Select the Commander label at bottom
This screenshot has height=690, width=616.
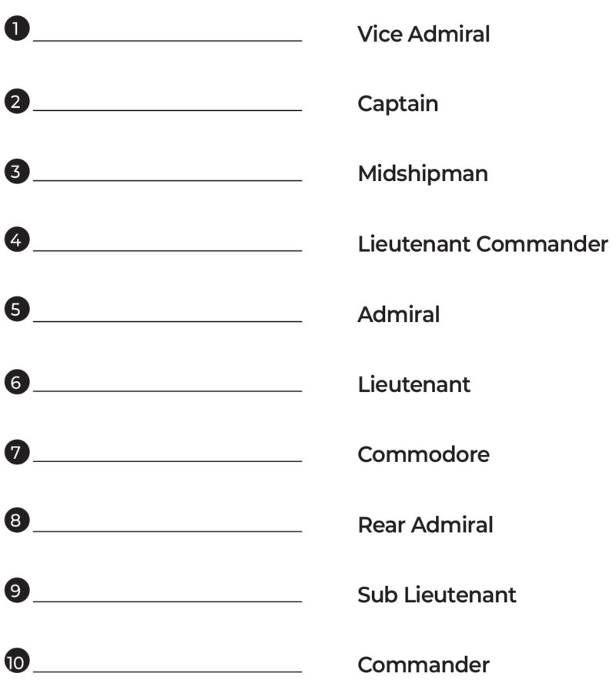[423, 665]
